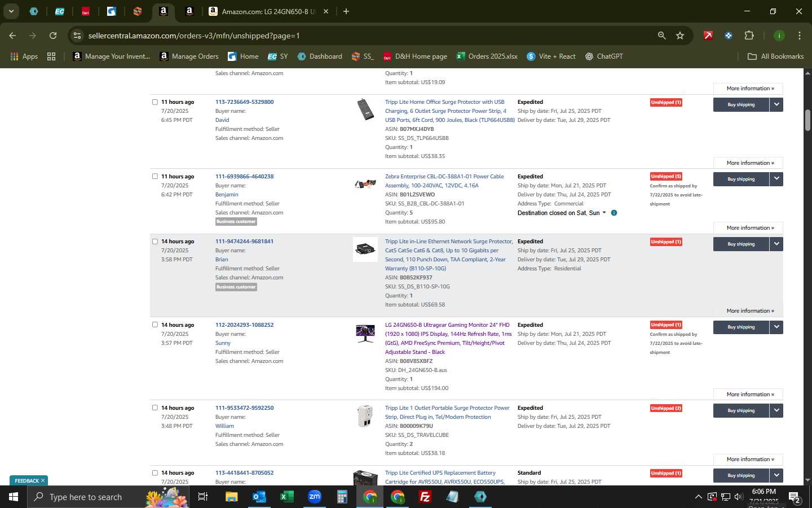Screen dimensions: 812x508
Task: Click Zebra power cable product thumbnail
Action: (x=365, y=183)
